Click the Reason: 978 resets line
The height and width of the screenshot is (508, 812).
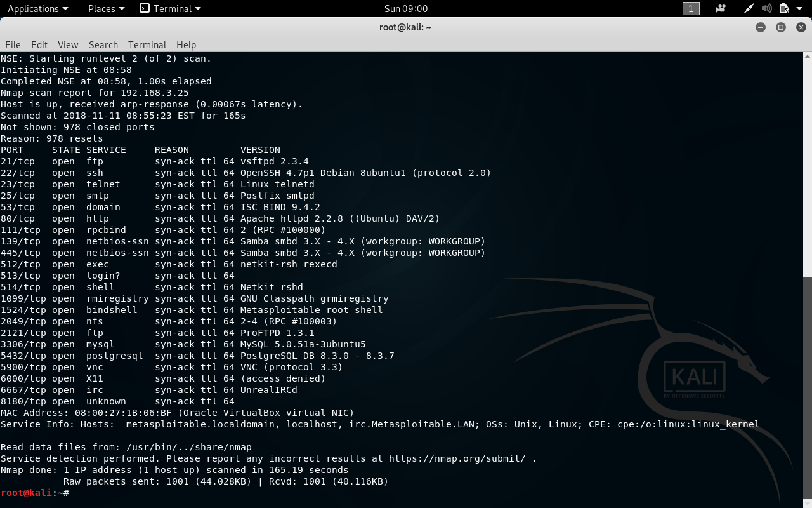click(52, 138)
